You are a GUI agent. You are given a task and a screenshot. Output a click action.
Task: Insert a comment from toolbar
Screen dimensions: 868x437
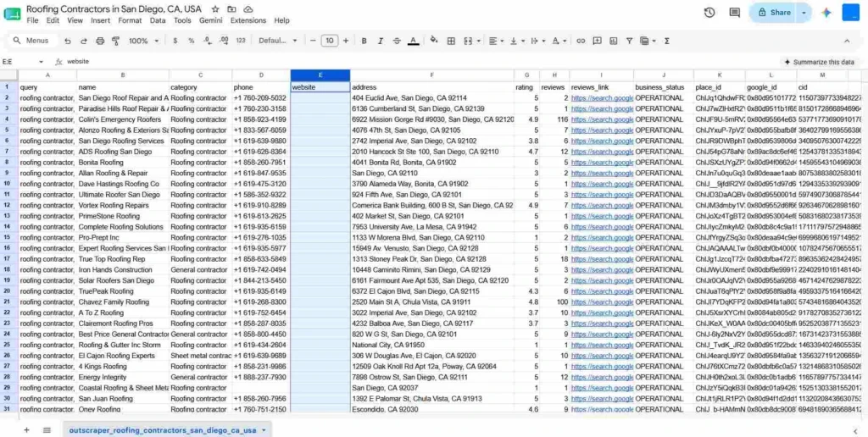tap(597, 41)
